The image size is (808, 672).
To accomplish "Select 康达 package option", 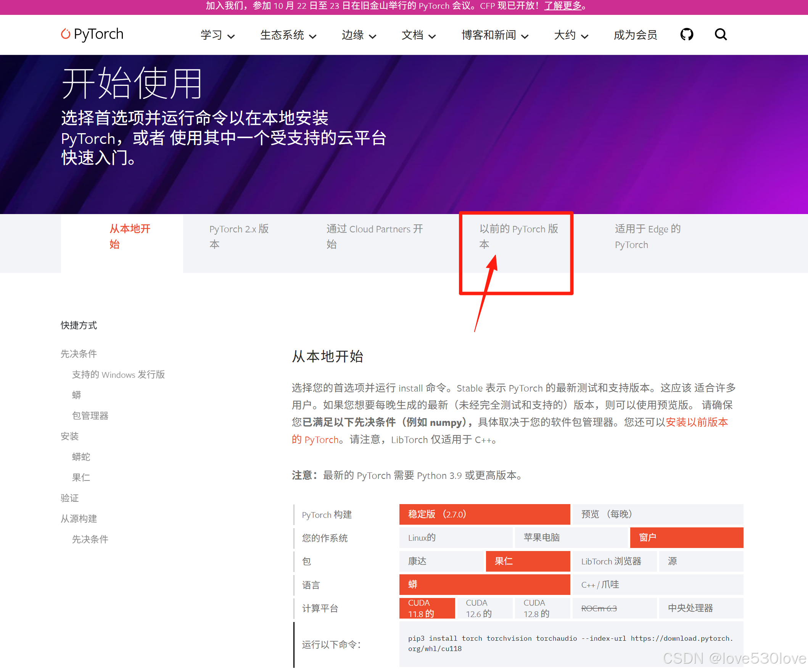I will [x=441, y=561].
